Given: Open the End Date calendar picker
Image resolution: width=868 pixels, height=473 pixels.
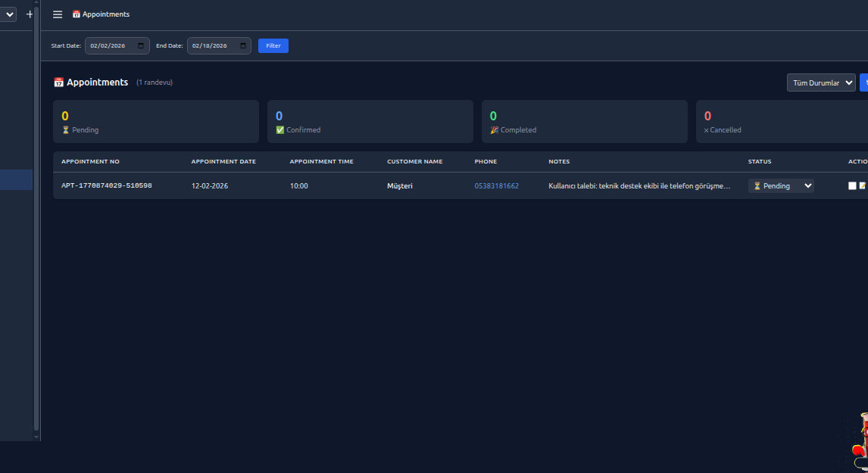Looking at the screenshot, I should click(x=242, y=45).
